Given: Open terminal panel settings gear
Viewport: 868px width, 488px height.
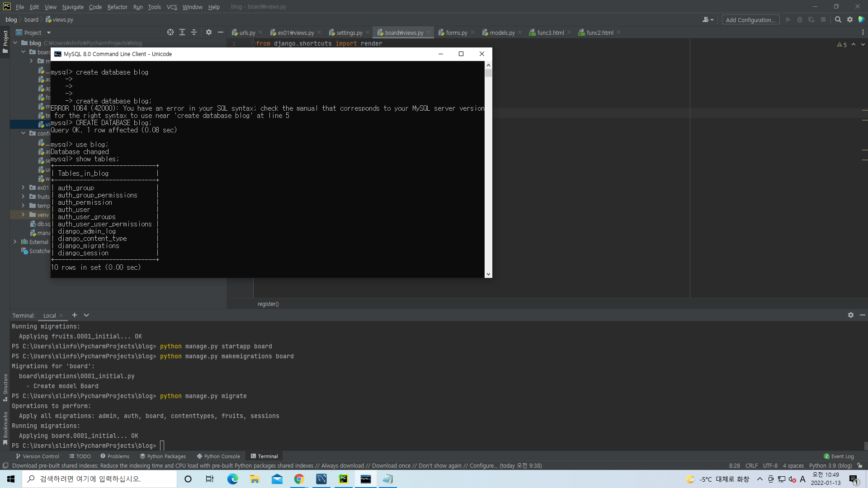Looking at the screenshot, I should tap(850, 315).
